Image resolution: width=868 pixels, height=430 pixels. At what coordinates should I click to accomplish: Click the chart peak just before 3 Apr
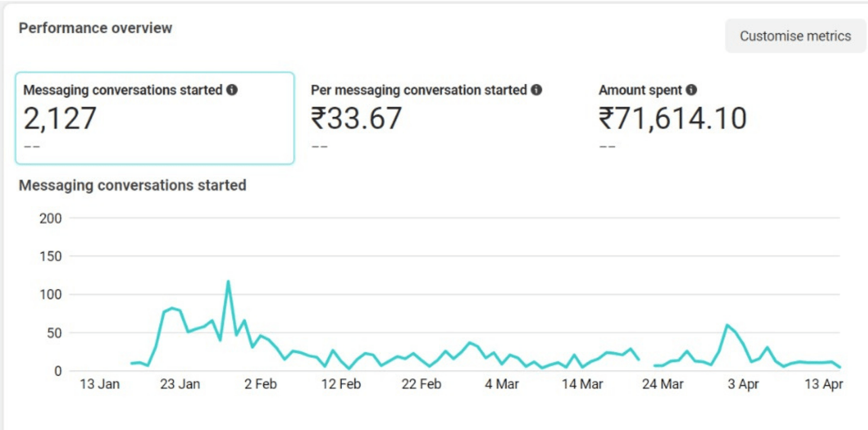pos(727,325)
